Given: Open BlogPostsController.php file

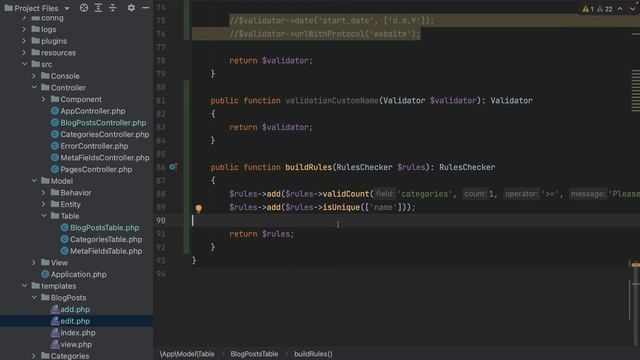Looking at the screenshot, I should (103, 122).
